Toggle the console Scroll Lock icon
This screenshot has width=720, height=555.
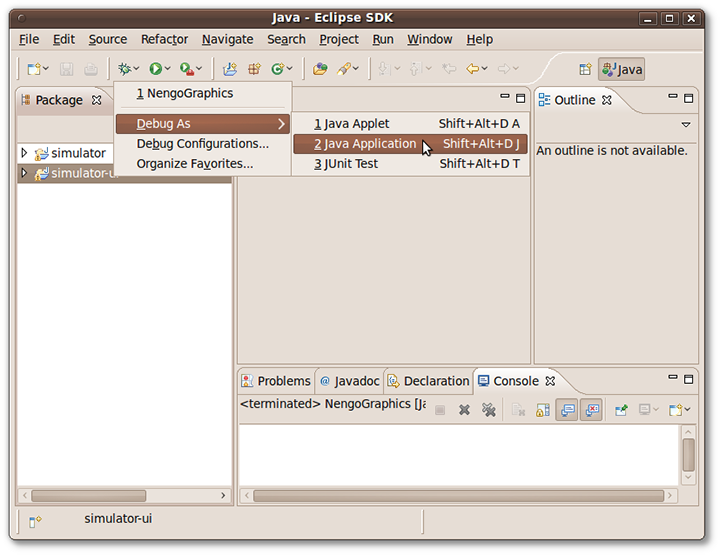point(543,409)
